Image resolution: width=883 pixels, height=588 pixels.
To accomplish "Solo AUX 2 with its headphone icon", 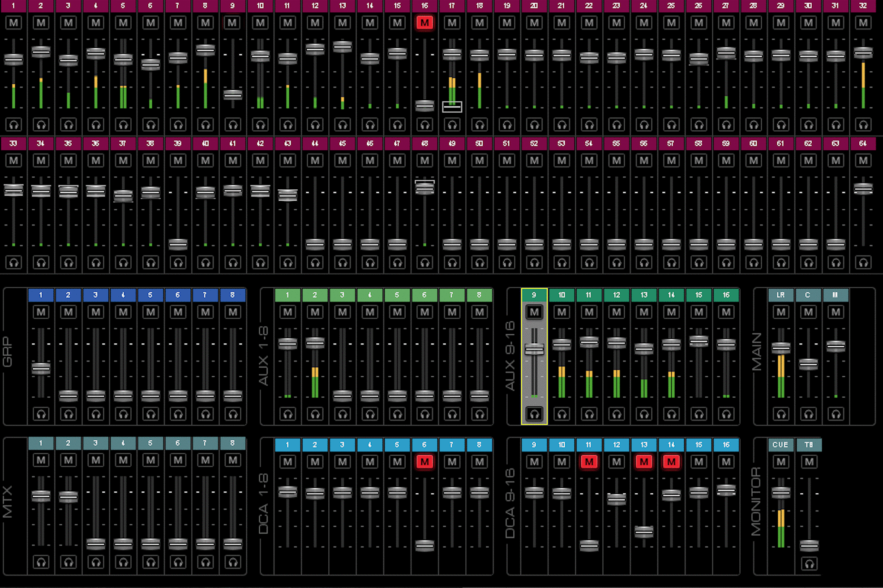I will tap(315, 414).
